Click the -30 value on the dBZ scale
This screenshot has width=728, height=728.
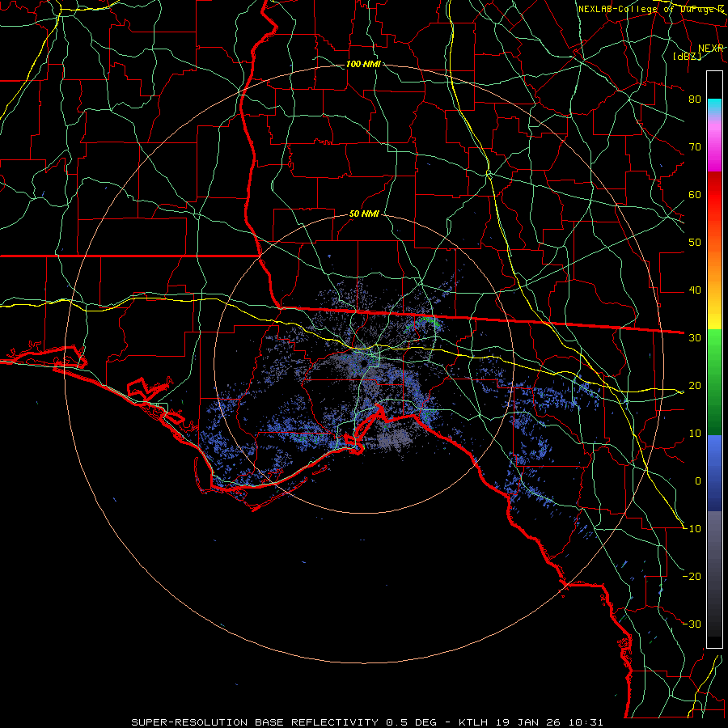tap(692, 624)
